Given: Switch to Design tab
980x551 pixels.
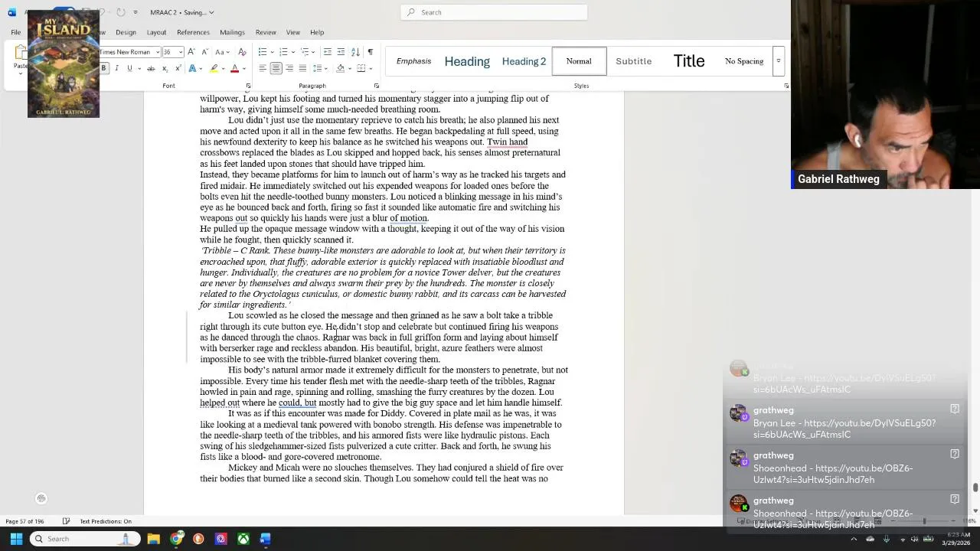Looking at the screenshot, I should 126,32.
